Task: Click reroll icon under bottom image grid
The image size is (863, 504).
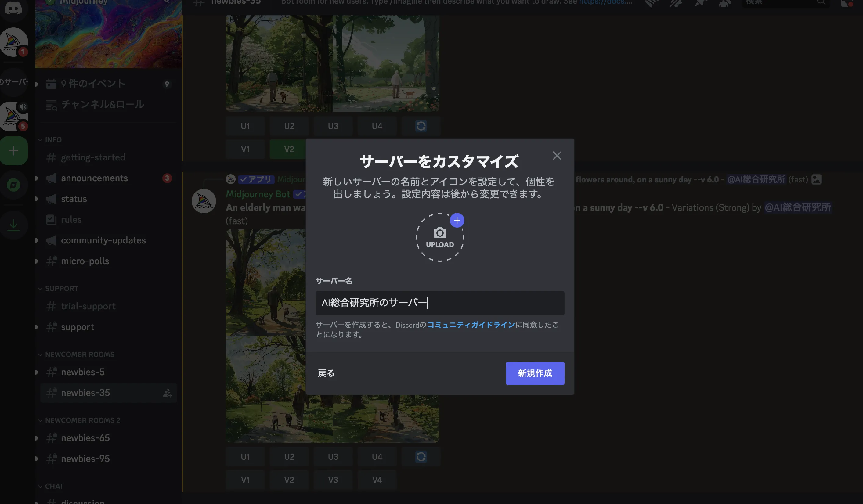Action: 421,457
